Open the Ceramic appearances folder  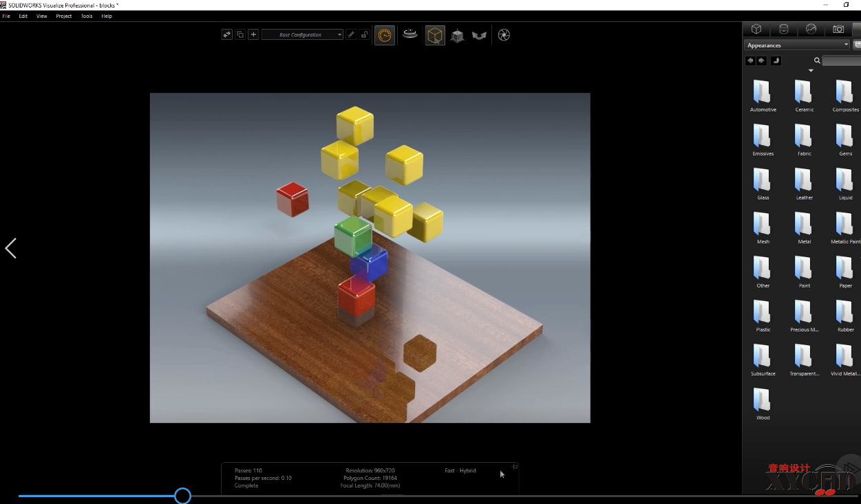pyautogui.click(x=804, y=95)
